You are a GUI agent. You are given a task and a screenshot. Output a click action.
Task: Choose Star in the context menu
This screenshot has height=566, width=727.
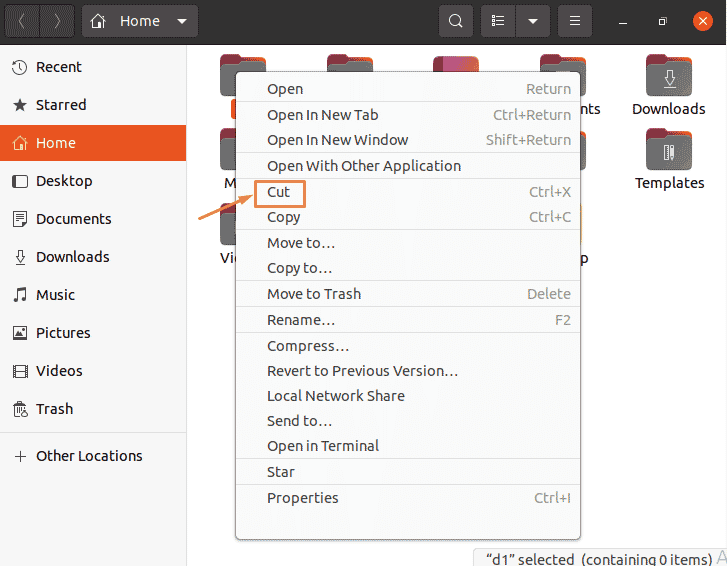408,472
